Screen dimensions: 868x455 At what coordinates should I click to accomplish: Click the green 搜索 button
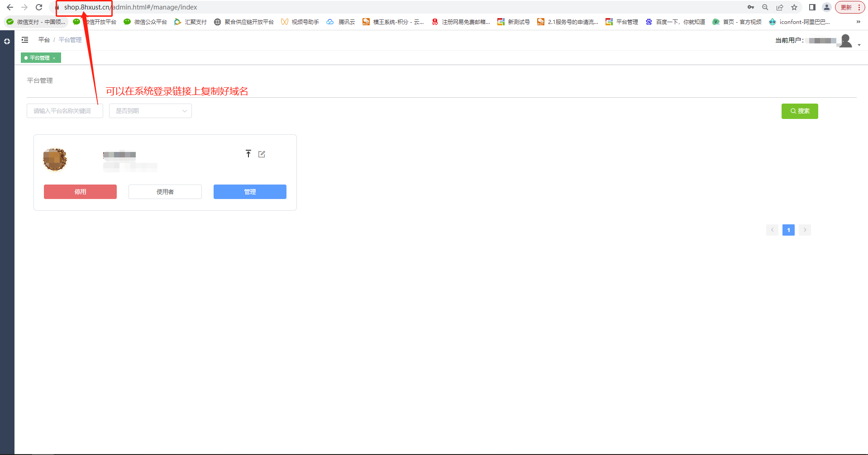(x=799, y=111)
